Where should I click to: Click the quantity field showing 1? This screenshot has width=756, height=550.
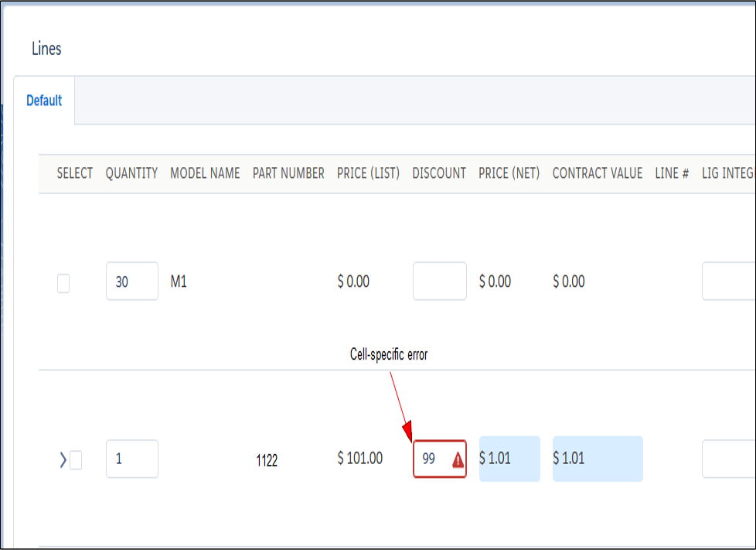[131, 459]
